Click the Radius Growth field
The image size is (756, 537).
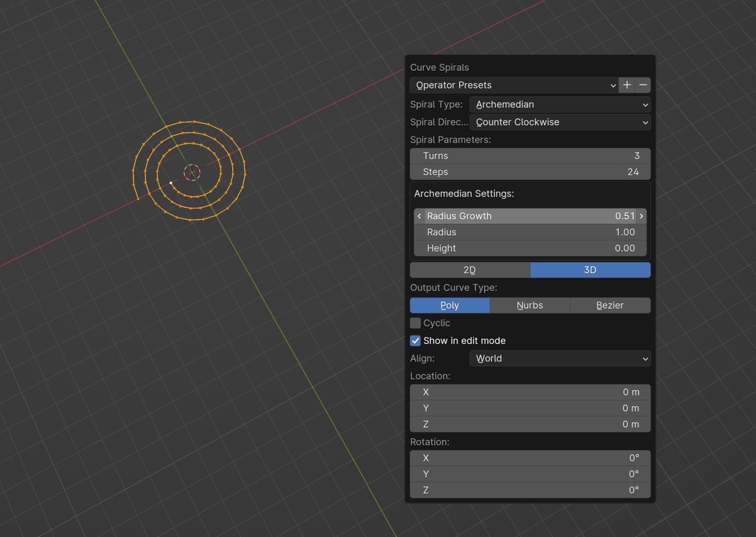pyautogui.click(x=530, y=216)
